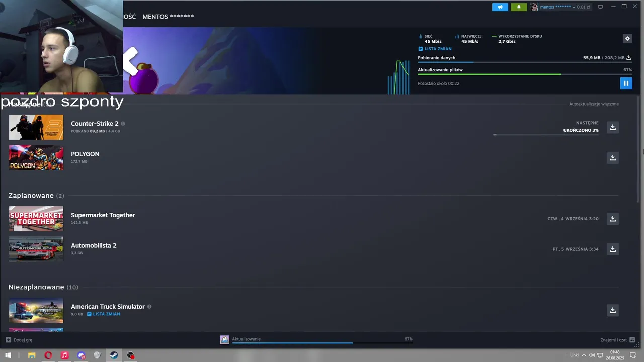This screenshot has height=362, width=644.
Task: Click Autoaktualizacje włączone text
Action: pyautogui.click(x=594, y=104)
